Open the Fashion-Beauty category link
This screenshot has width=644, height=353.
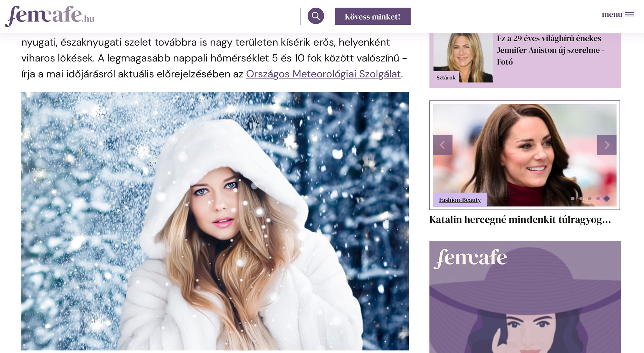(460, 200)
